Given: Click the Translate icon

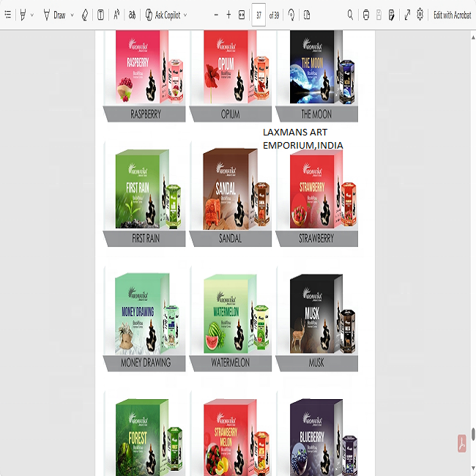Looking at the screenshot, I should point(132,15).
